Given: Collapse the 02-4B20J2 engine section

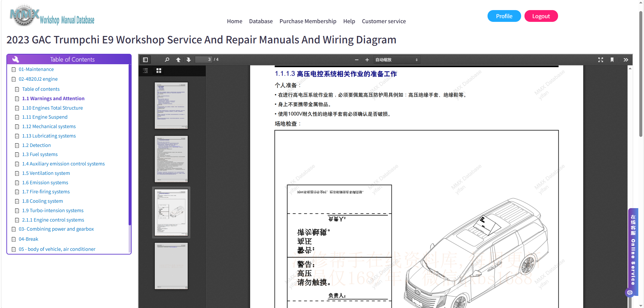Looking at the screenshot, I should click(x=38, y=79).
